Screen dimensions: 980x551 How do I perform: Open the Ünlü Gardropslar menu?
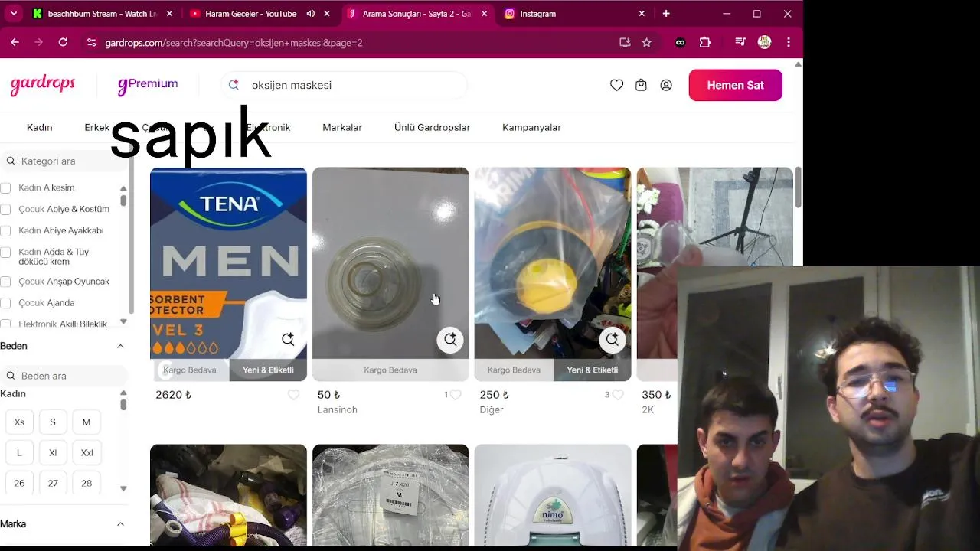click(x=432, y=128)
